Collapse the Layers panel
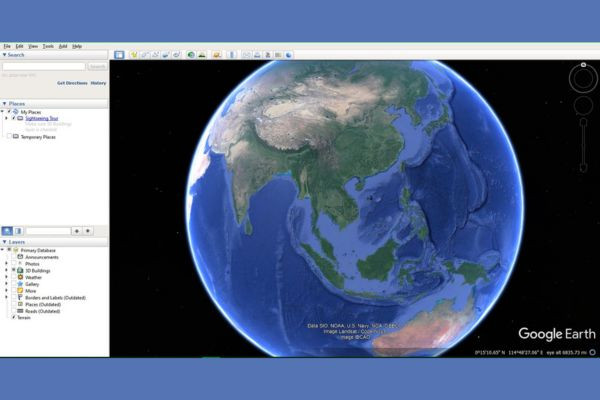Viewport: 600px width, 400px height. click(x=4, y=242)
